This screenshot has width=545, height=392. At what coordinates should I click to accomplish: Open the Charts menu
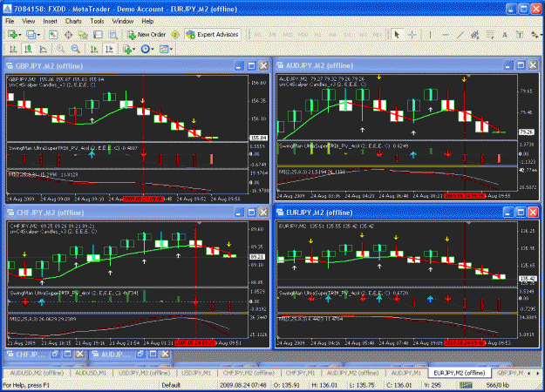[73, 21]
